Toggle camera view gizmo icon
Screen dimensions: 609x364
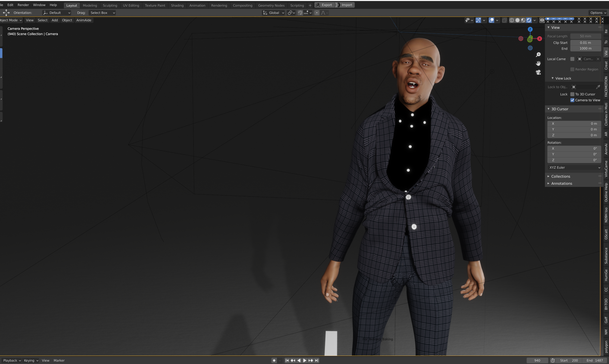(x=538, y=72)
